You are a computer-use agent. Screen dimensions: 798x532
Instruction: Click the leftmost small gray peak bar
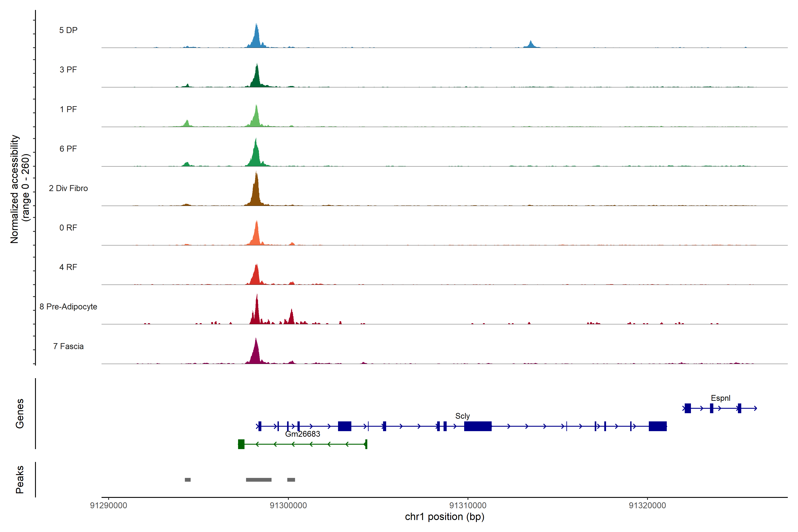point(188,480)
